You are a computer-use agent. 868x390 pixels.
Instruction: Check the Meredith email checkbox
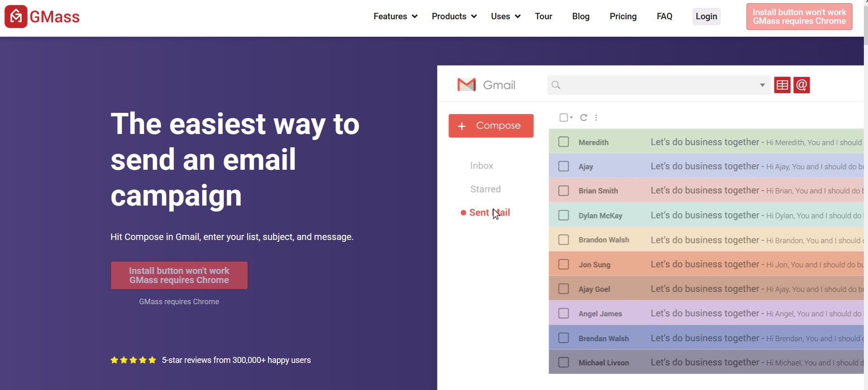coord(564,142)
